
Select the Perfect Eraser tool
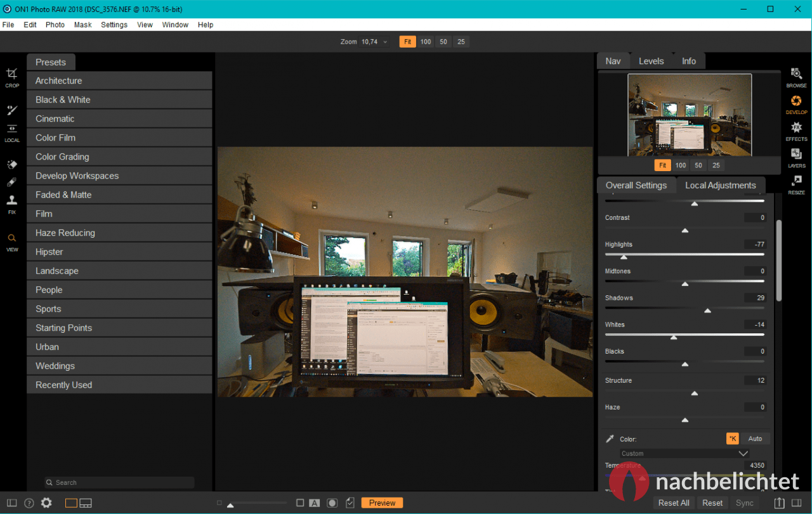[x=11, y=164]
